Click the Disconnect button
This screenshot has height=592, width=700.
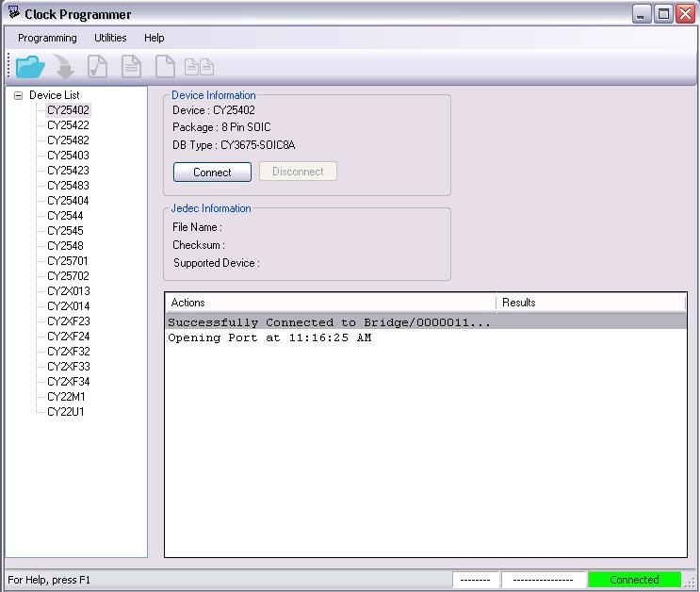298,172
